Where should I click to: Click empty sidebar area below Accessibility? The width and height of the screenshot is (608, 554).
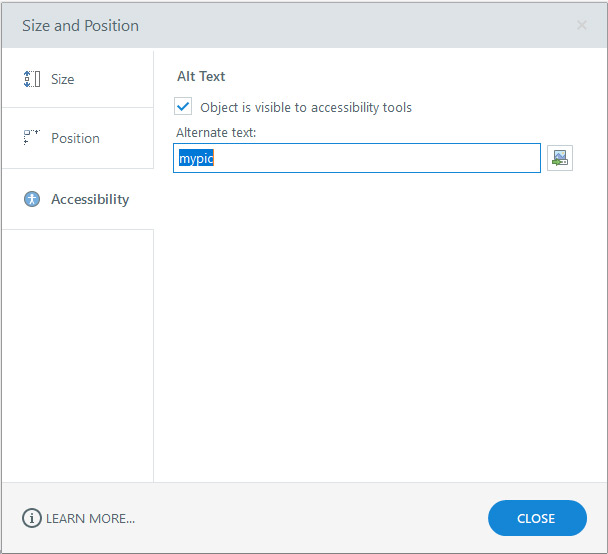coord(78,355)
